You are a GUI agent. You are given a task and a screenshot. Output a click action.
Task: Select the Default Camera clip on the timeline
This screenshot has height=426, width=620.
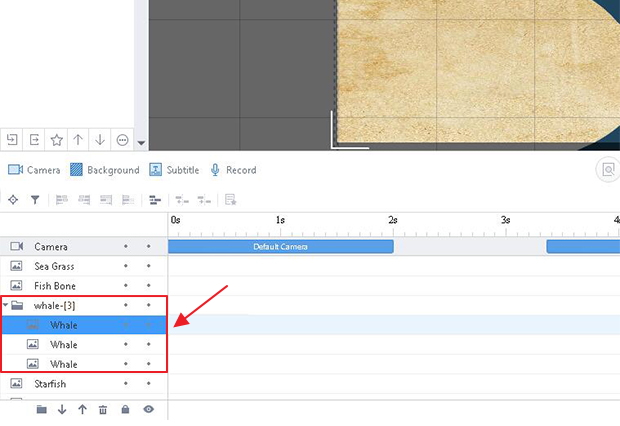(281, 246)
